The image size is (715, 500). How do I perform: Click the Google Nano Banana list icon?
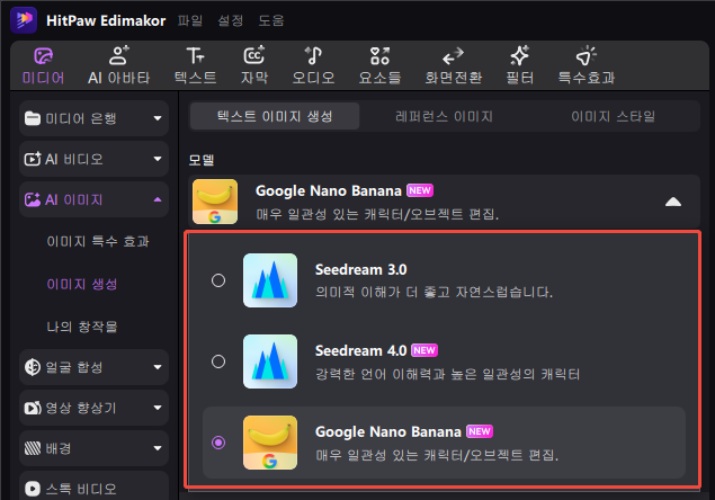pos(270,443)
